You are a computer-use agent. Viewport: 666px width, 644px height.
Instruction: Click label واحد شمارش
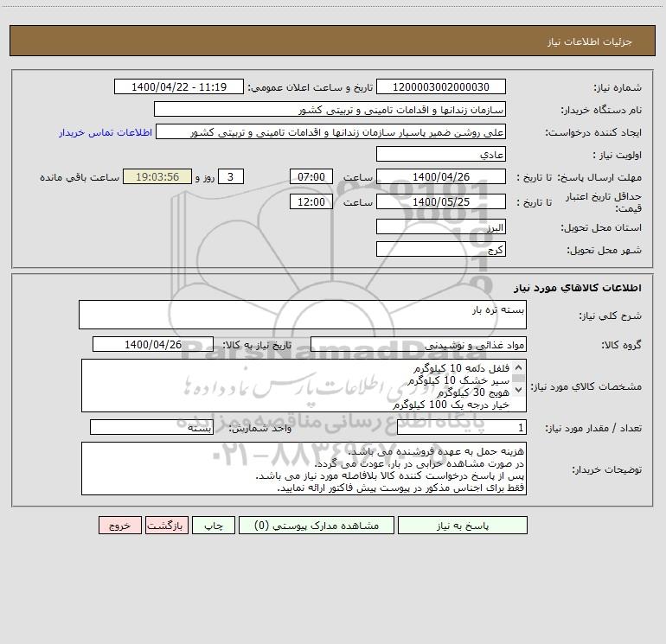[260, 429]
